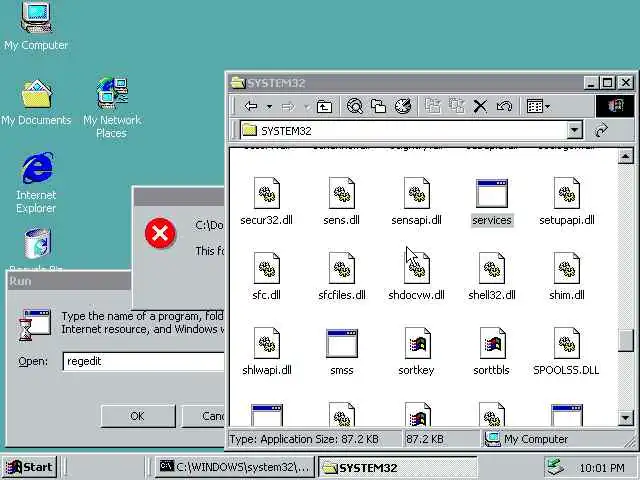Image resolution: width=640 pixels, height=480 pixels.
Task: Select the sfc.dll file icon
Action: (267, 268)
